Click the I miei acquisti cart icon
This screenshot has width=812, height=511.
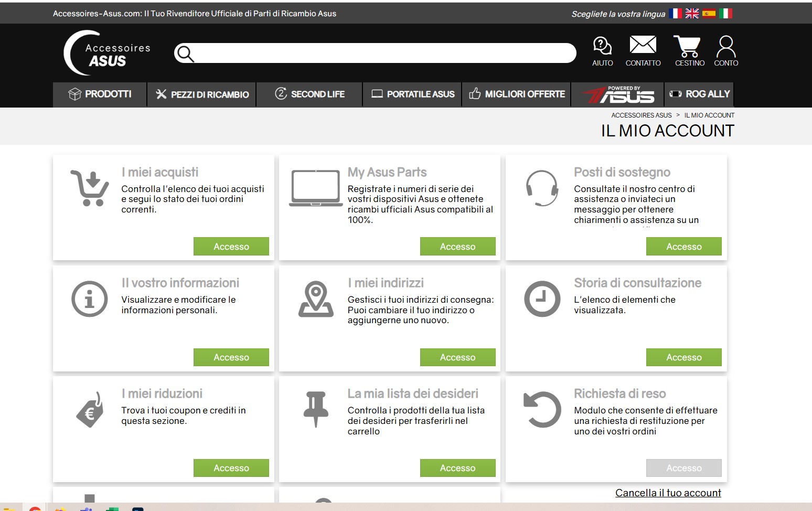pos(90,188)
